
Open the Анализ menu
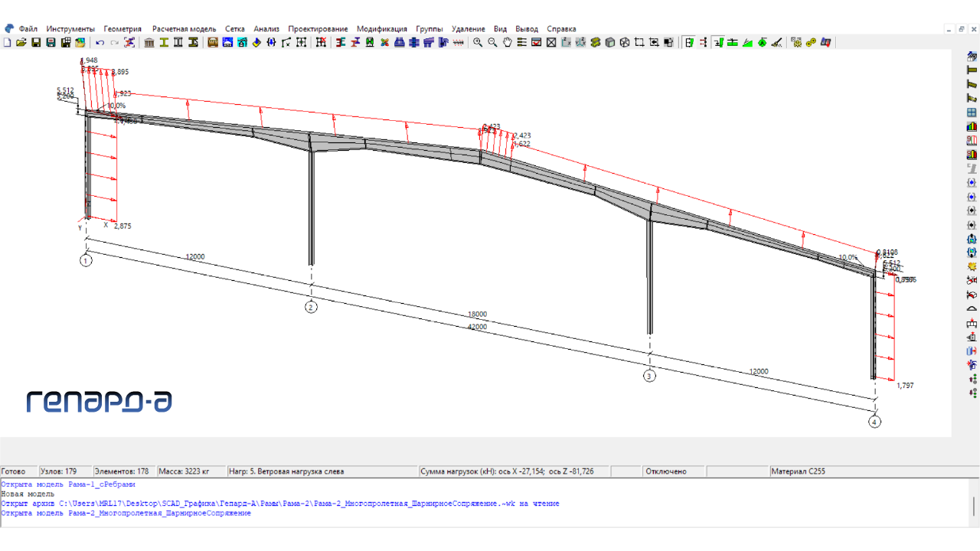(266, 29)
